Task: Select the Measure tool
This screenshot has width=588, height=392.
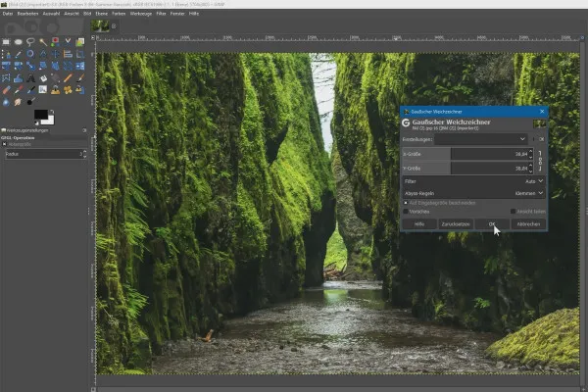Action: [43, 54]
